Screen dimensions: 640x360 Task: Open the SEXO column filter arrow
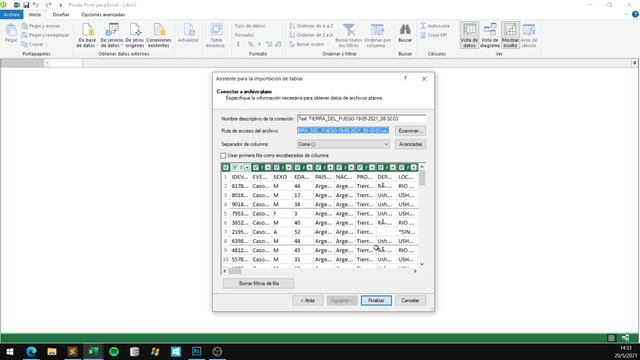coord(289,167)
